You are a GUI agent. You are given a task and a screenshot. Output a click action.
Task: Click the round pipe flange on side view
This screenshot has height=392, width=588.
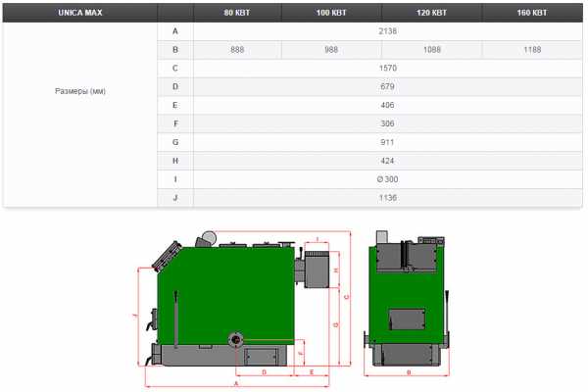[x=236, y=339]
